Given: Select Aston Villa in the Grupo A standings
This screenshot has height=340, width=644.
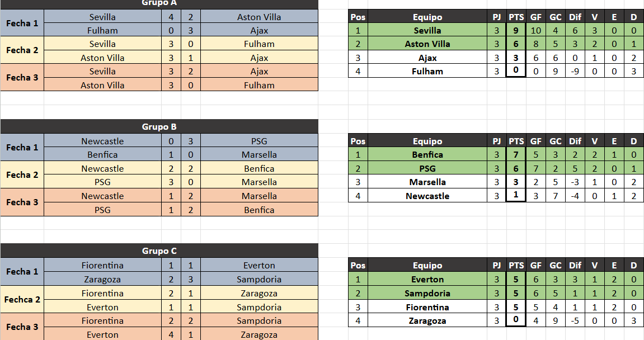Looking at the screenshot, I should [427, 44].
